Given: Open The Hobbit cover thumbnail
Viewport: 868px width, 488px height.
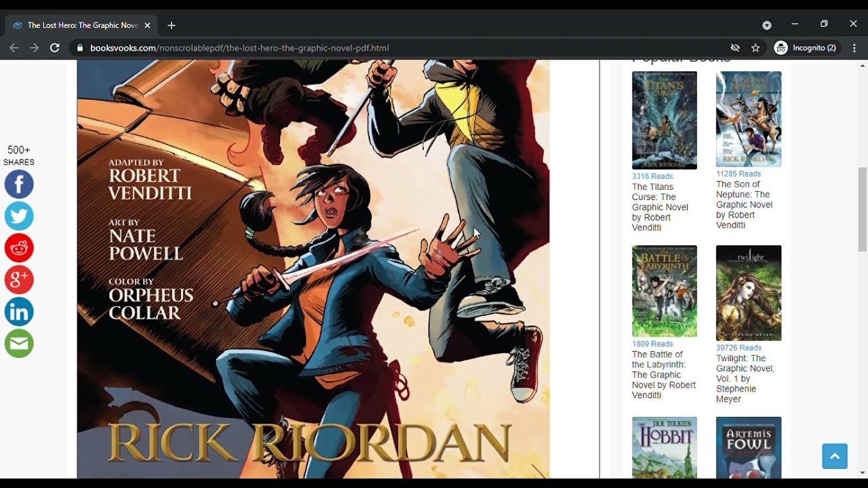Looking at the screenshot, I should (665, 447).
